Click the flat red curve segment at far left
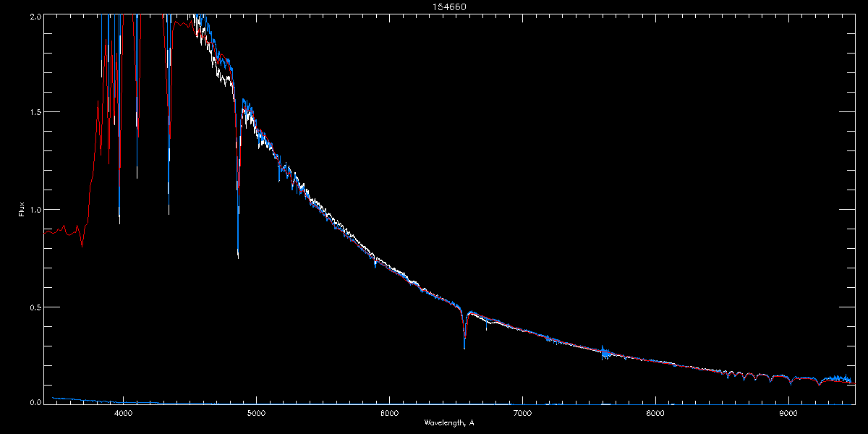The height and width of the screenshot is (434, 868). pyautogui.click(x=61, y=231)
